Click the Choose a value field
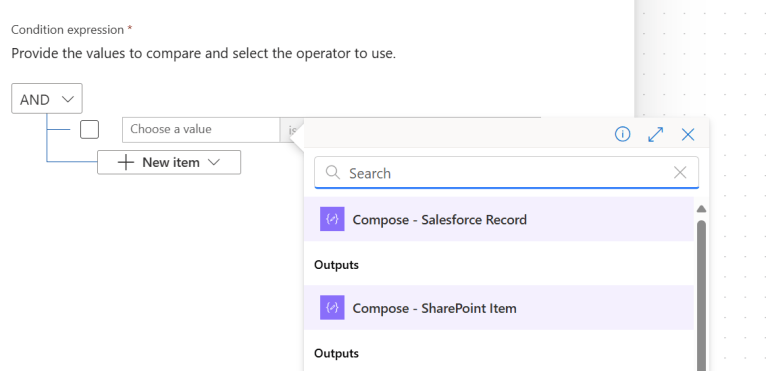Viewport: 766px width, 371px height. click(201, 130)
